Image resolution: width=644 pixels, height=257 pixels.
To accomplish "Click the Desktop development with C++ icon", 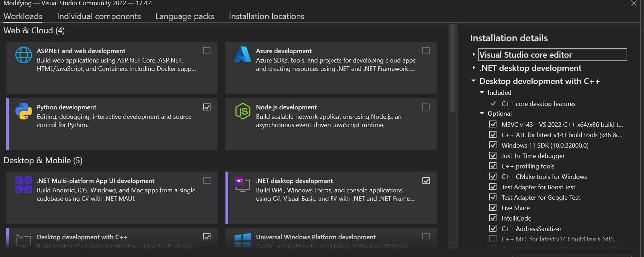I will pos(24,240).
